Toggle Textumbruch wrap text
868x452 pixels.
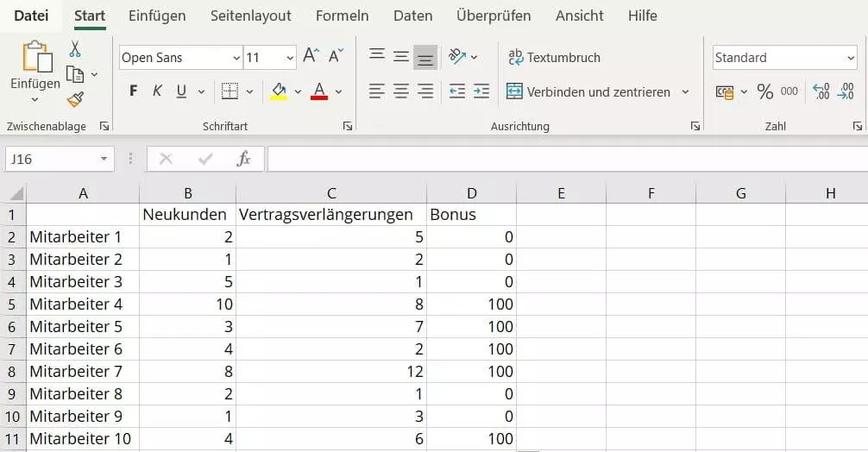[x=554, y=57]
